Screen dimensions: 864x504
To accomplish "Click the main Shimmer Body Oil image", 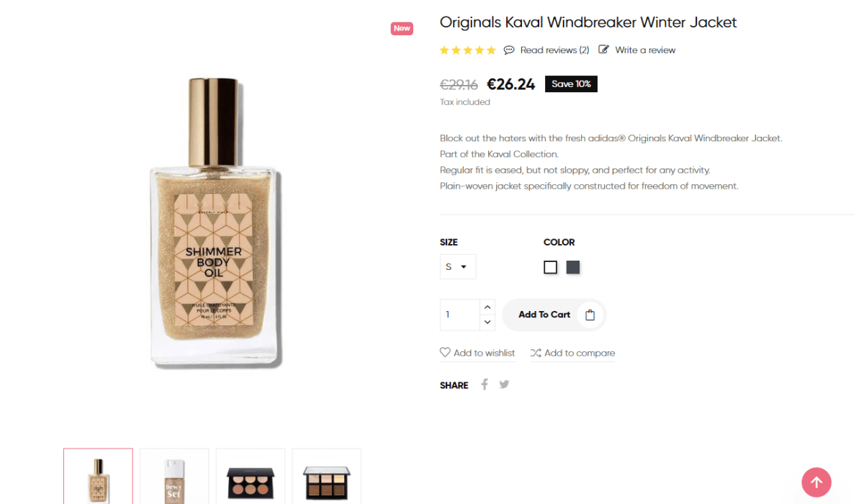I will point(215,223).
